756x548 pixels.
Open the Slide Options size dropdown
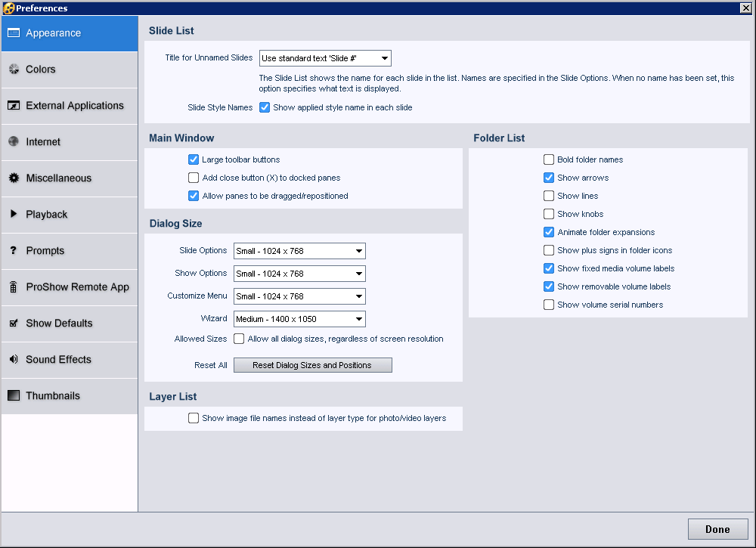pyautogui.click(x=299, y=251)
